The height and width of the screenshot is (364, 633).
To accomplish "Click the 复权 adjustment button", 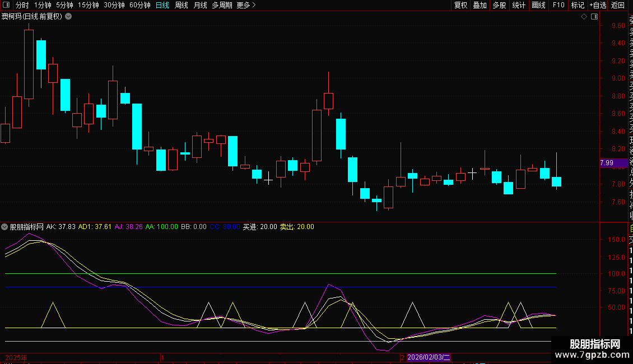I will [x=460, y=5].
